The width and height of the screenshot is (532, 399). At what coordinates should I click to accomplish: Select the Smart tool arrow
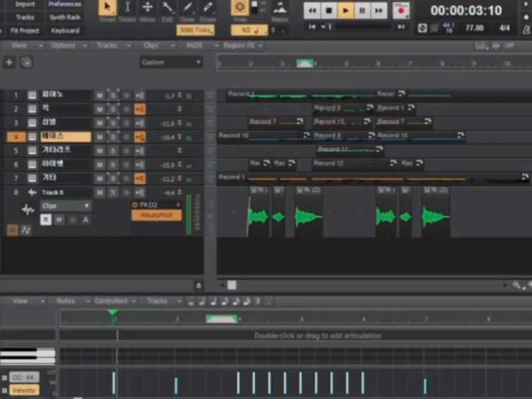107,8
